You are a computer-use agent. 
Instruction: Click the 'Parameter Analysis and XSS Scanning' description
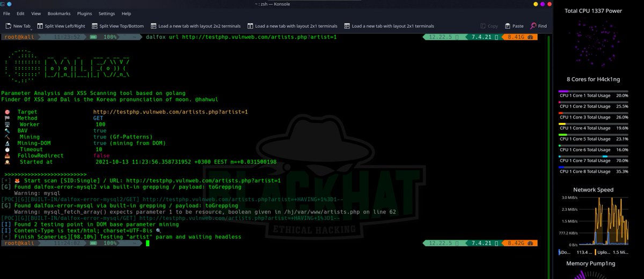94,93
